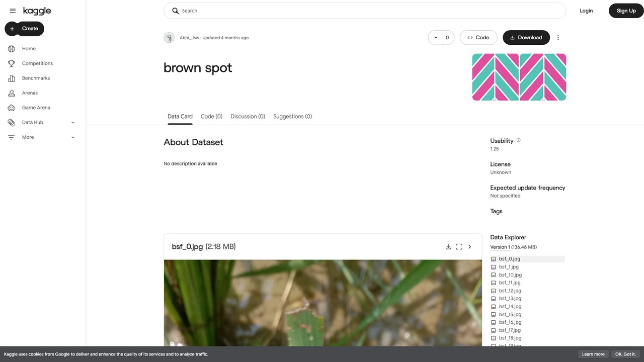Open Abhi_Jsw author profile link

pyautogui.click(x=189, y=38)
